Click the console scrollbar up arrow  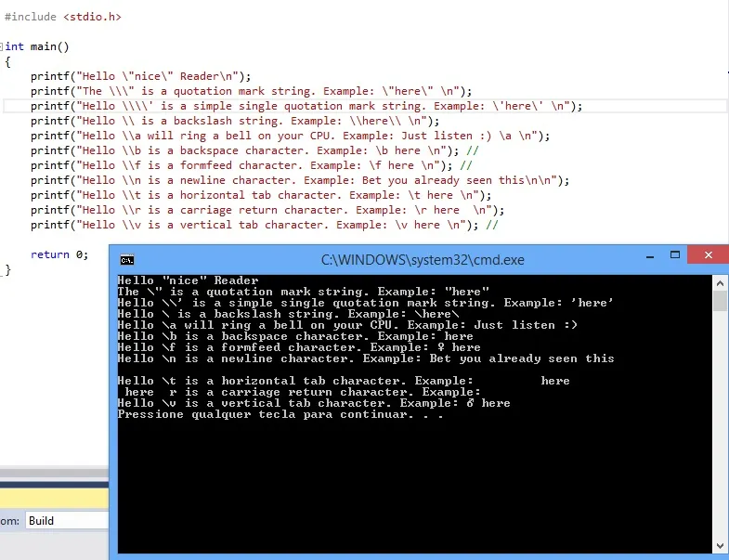[720, 283]
